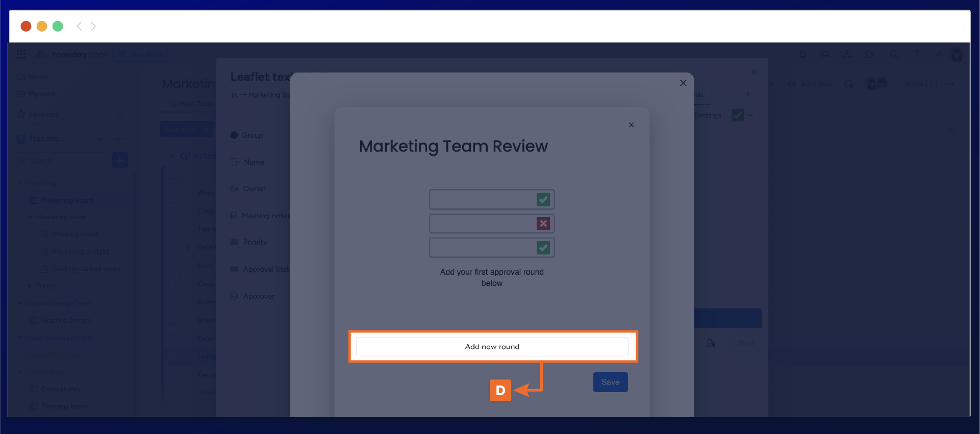
Task: Click the green checkmark in third row
Action: coord(543,248)
